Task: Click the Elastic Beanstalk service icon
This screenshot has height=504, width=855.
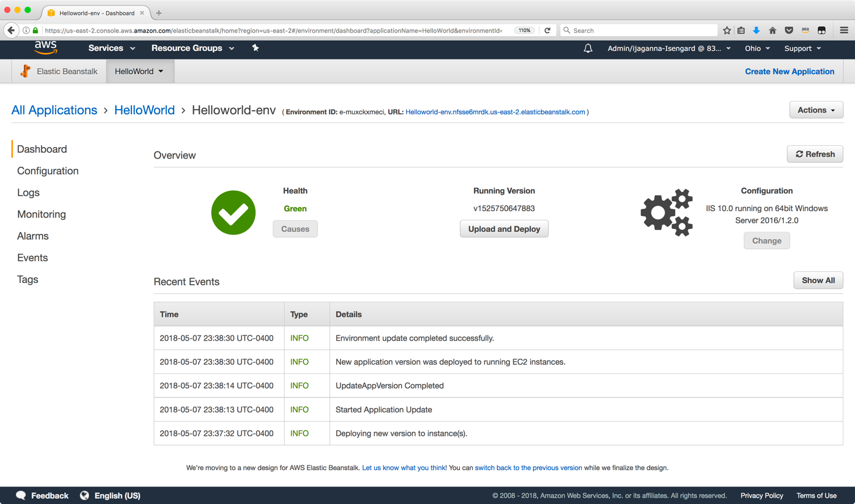Action: pyautogui.click(x=25, y=71)
